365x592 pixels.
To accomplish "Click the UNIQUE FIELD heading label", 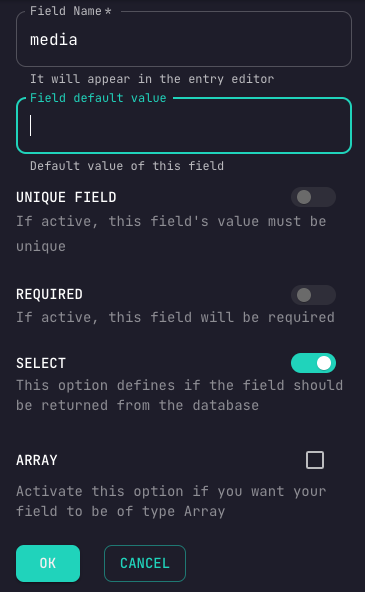I will (x=66, y=197).
